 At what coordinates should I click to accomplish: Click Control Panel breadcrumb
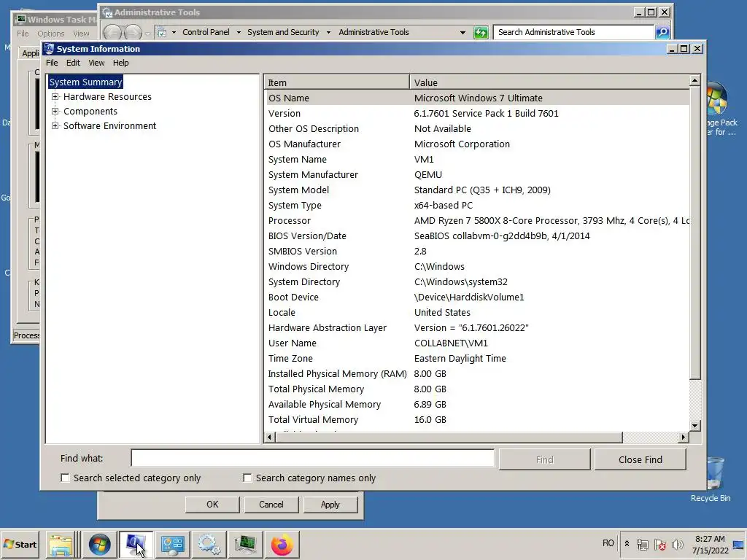click(206, 32)
